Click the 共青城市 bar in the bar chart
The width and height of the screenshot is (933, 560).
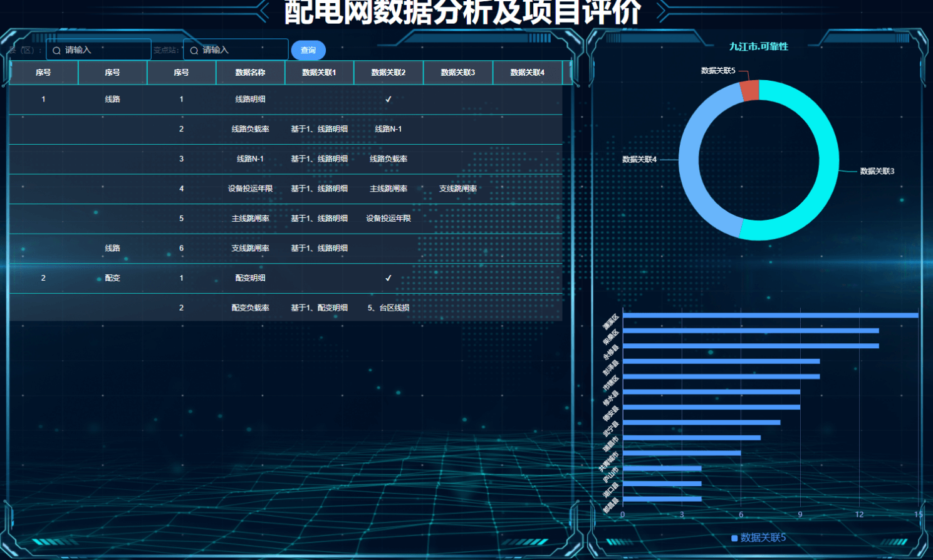682,453
